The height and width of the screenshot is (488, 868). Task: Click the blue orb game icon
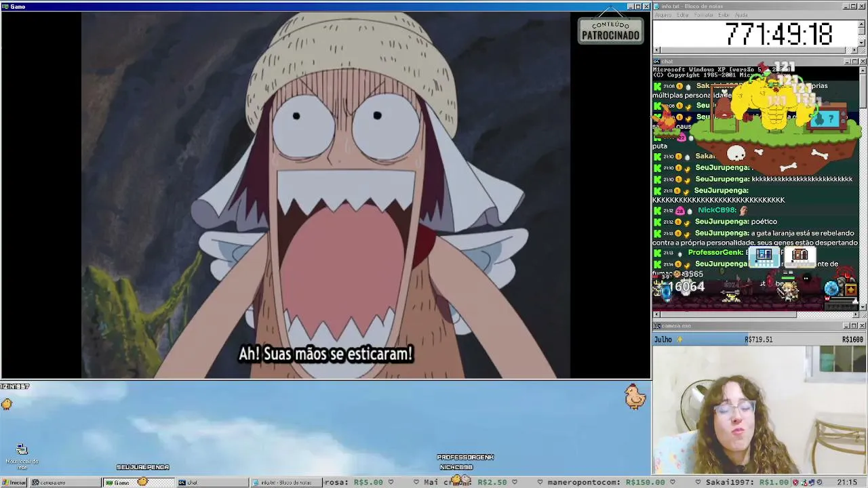[x=832, y=289]
